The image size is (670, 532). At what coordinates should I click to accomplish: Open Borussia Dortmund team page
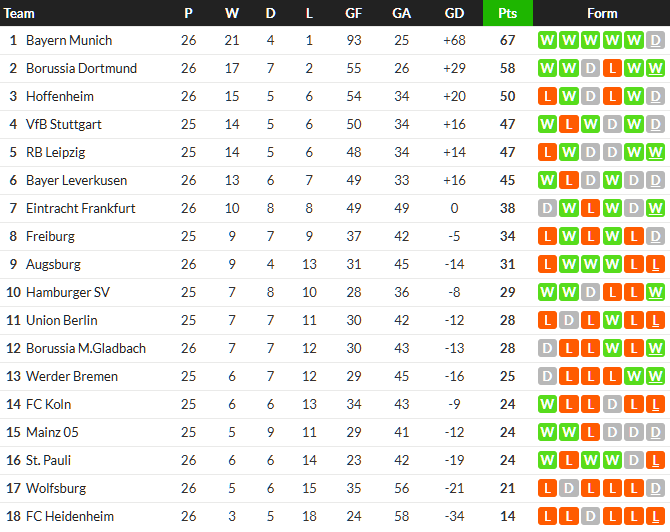coord(81,69)
